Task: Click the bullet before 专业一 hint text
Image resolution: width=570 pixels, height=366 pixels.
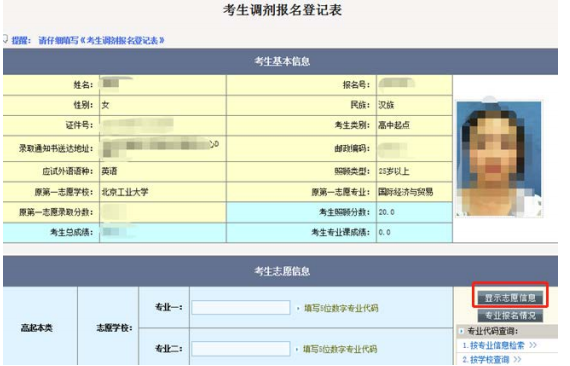Action: click(x=298, y=308)
